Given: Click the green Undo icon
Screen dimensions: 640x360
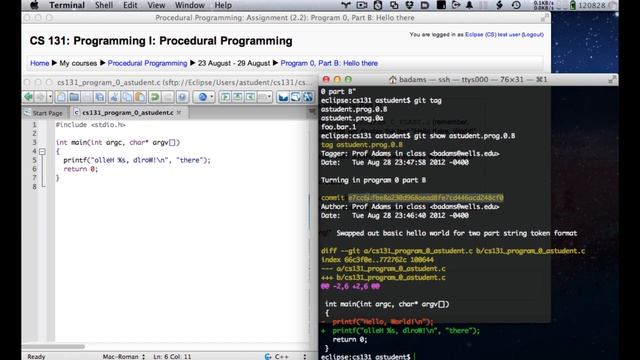Looking at the screenshot, I should pyautogui.click(x=155, y=97).
